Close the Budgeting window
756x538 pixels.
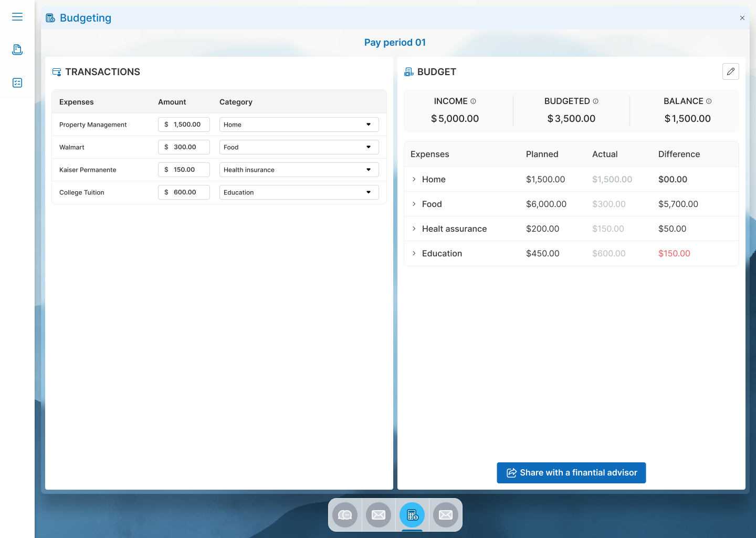click(742, 18)
